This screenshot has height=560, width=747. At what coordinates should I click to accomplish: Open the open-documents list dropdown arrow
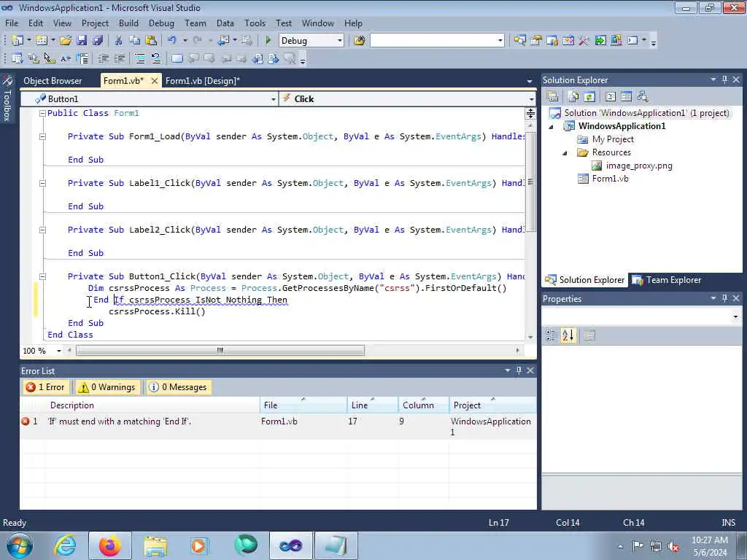(530, 82)
